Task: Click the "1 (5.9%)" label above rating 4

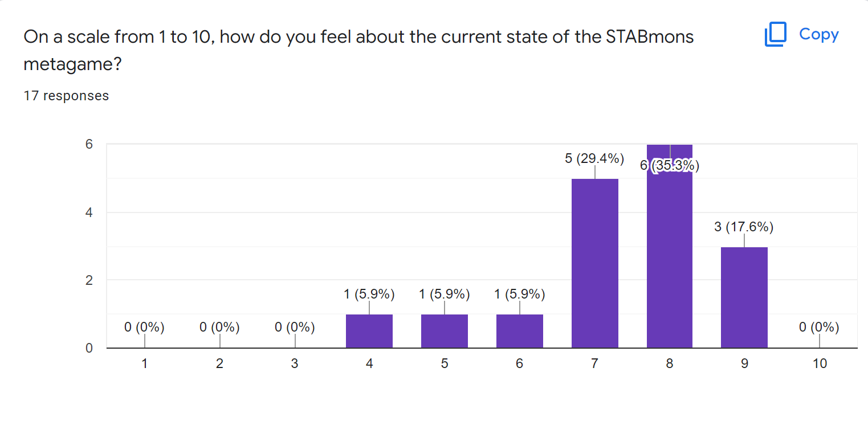Action: pos(369,295)
